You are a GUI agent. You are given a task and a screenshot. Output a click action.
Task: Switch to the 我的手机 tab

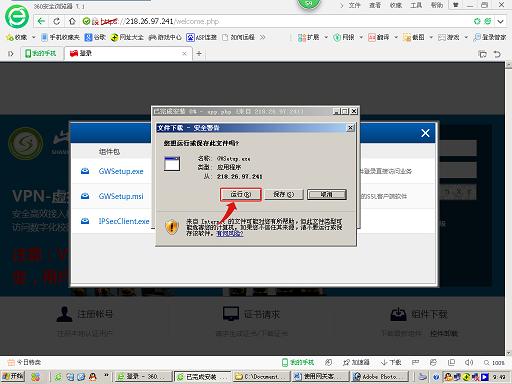tap(41, 53)
